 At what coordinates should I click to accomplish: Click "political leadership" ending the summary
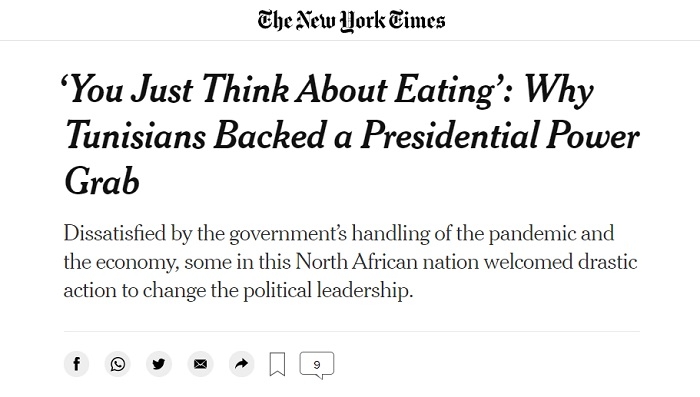click(328, 291)
